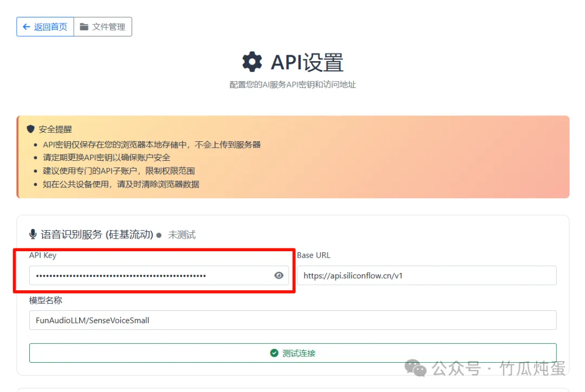Click the folder icon in 文件管理
Image resolution: width=585 pixels, height=392 pixels.
point(84,27)
